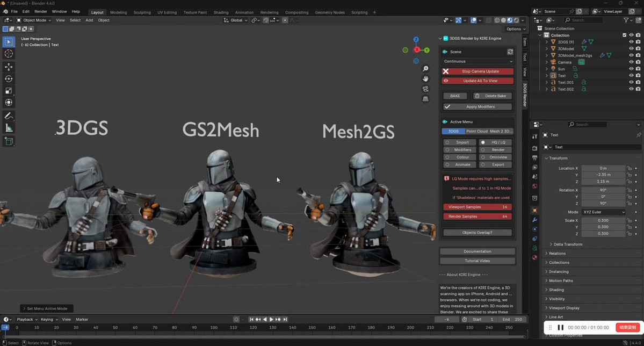Select the Add Cube tool
644x346 pixels.
click(x=9, y=141)
